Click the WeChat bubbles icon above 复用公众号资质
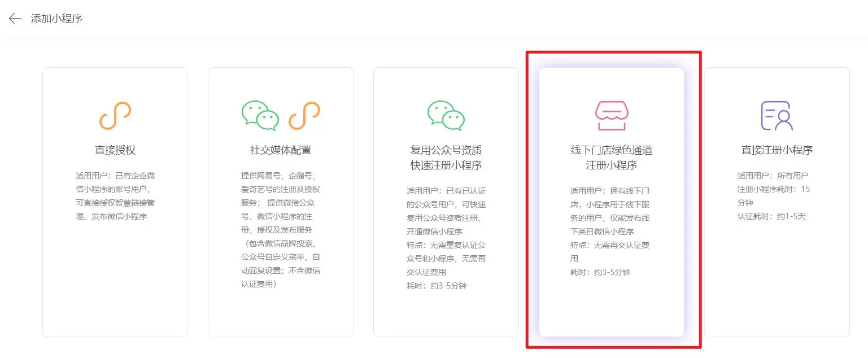The width and height of the screenshot is (868, 358). pos(446,116)
